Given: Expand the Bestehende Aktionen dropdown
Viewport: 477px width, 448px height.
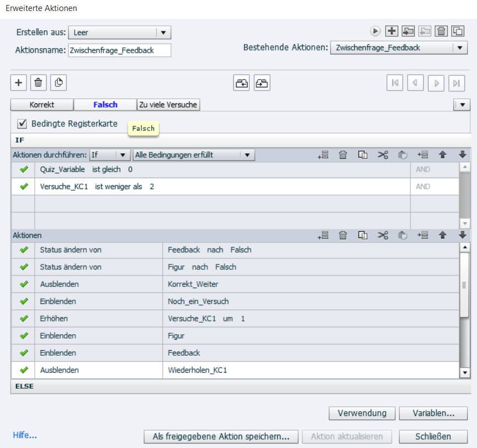Looking at the screenshot, I should [x=460, y=48].
